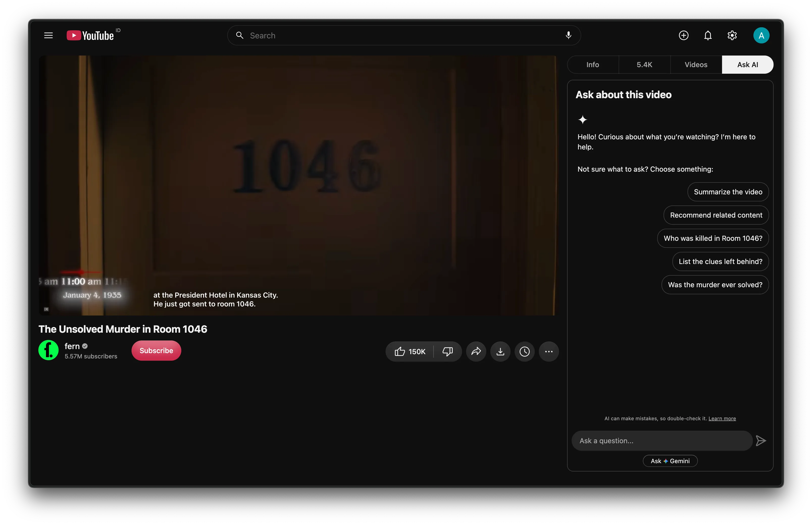
Task: Open the "Learn more" link
Action: tap(722, 419)
